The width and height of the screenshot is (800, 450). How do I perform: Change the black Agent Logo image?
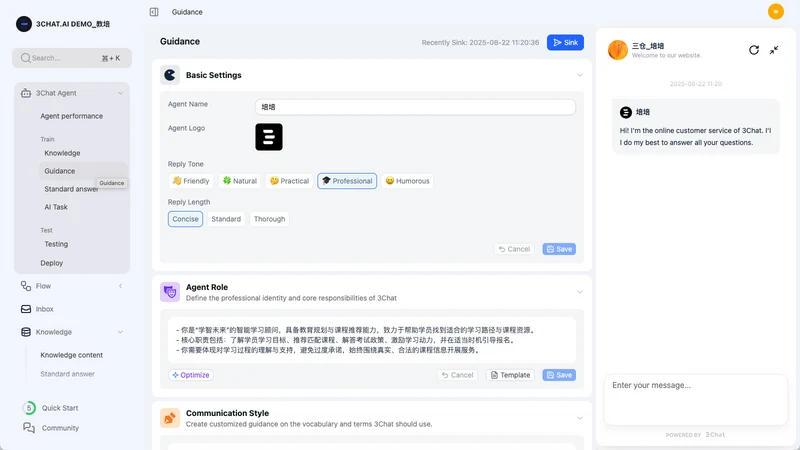pyautogui.click(x=269, y=137)
